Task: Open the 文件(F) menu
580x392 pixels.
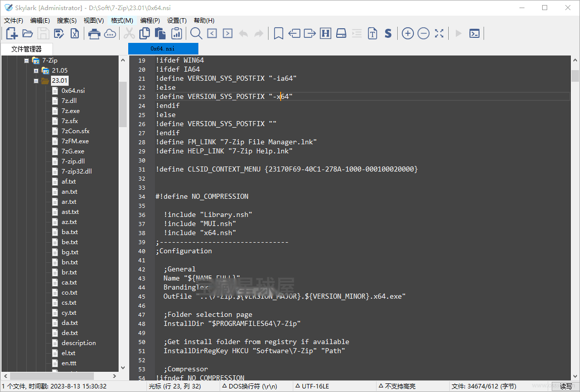Action: coord(14,21)
